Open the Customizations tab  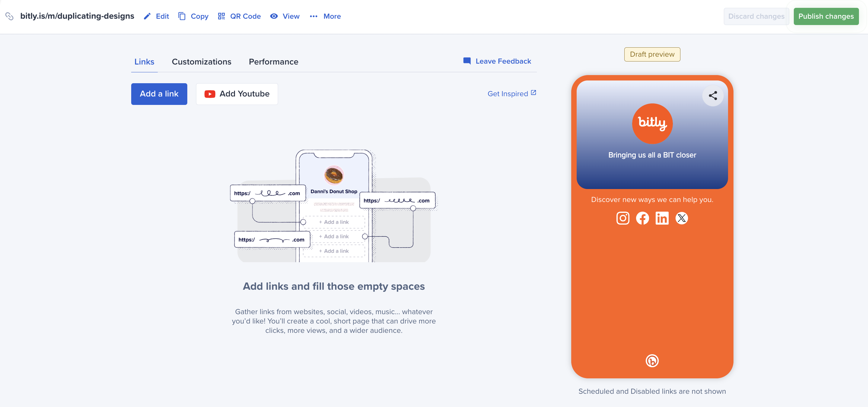tap(201, 62)
